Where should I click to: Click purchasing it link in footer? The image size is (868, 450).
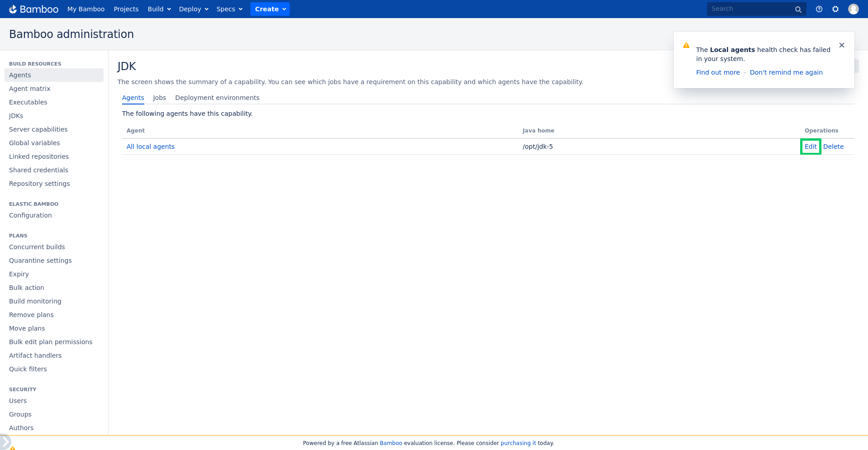click(518, 443)
